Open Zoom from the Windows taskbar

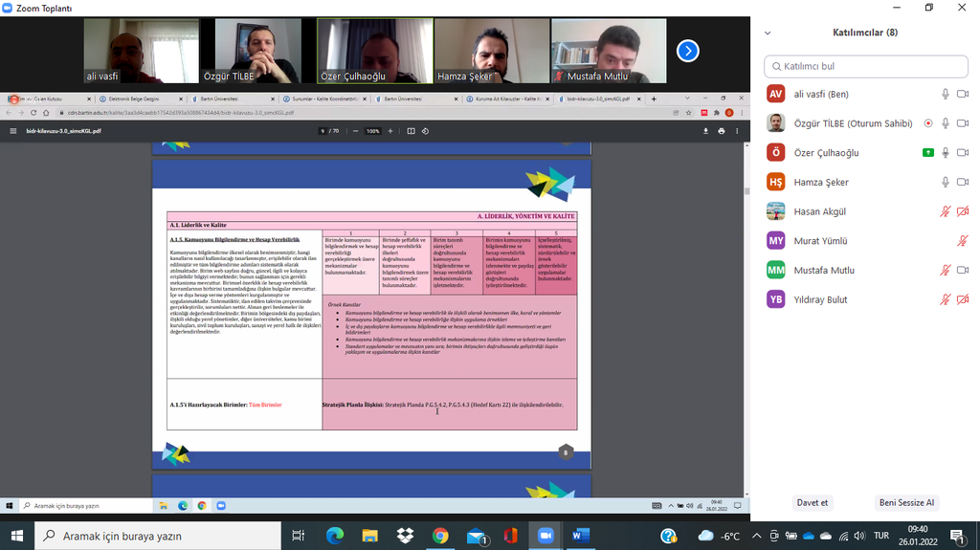click(546, 536)
